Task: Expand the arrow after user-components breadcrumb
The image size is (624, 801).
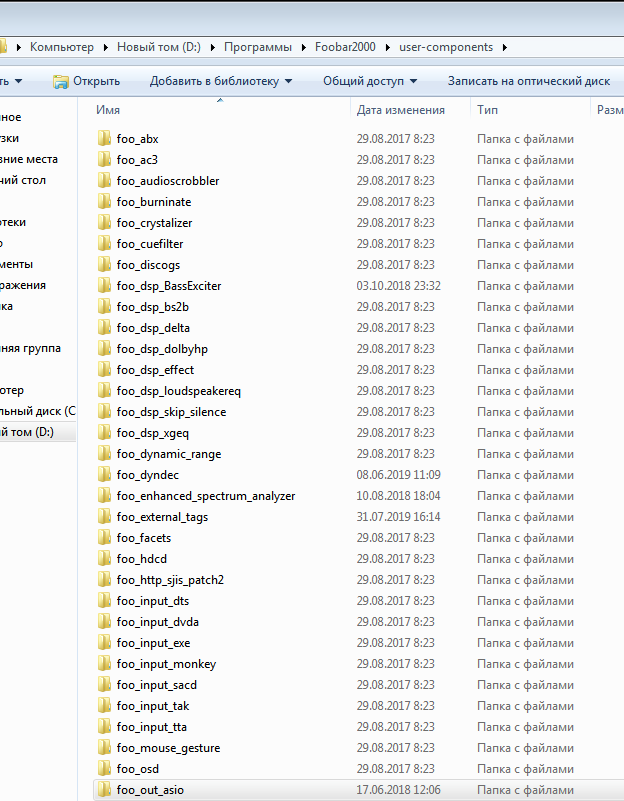Action: (505, 47)
